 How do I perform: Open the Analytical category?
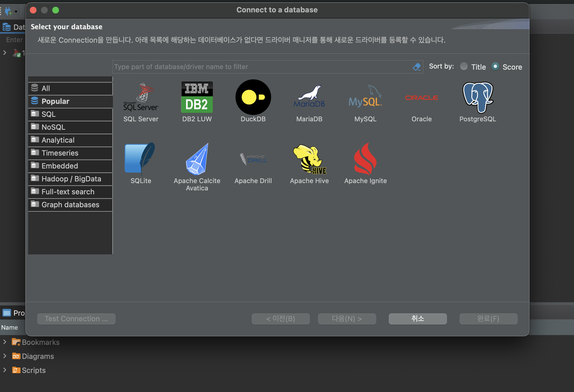[58, 140]
